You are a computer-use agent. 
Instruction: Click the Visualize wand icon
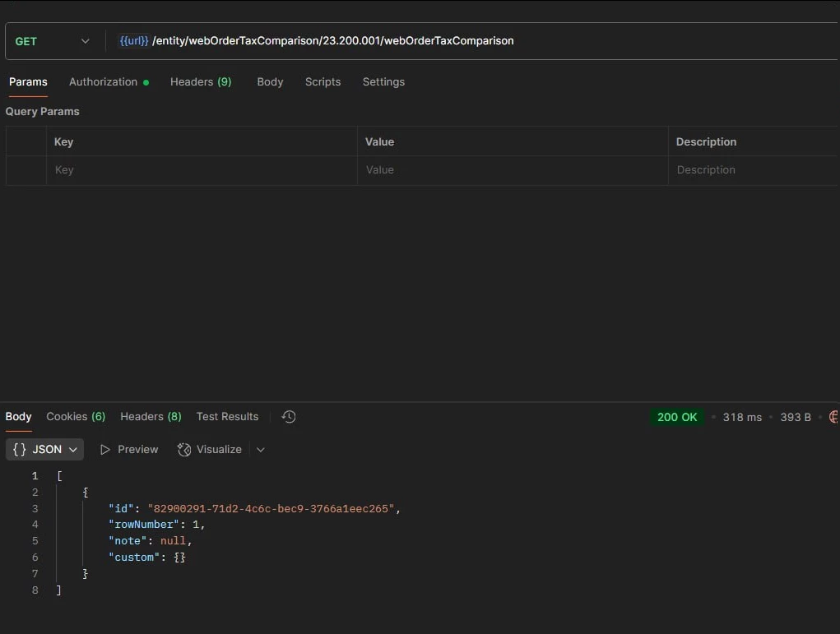tap(182, 449)
